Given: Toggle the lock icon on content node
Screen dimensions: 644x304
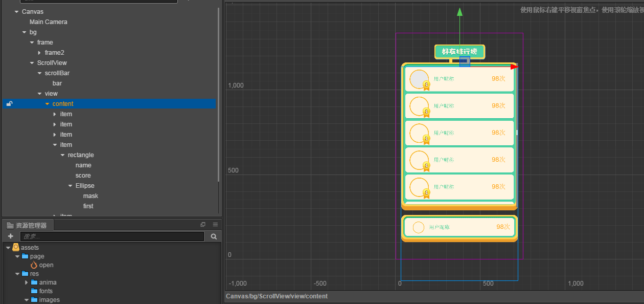Looking at the screenshot, I should pos(9,104).
